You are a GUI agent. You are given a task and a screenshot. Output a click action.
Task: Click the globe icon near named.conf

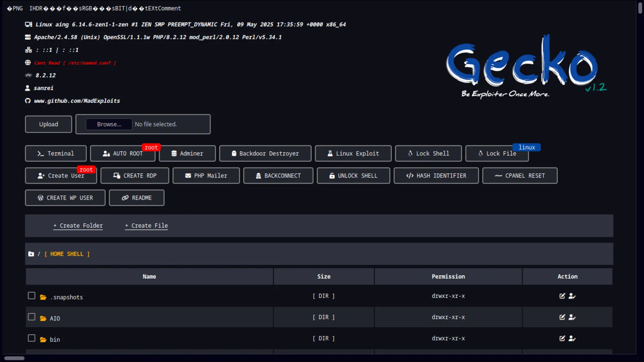coord(28,63)
